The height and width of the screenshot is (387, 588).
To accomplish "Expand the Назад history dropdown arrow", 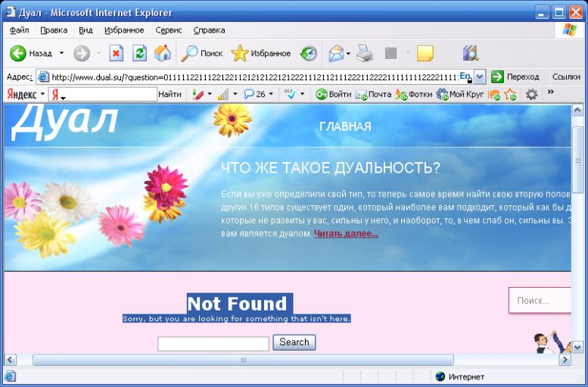I will pos(61,53).
